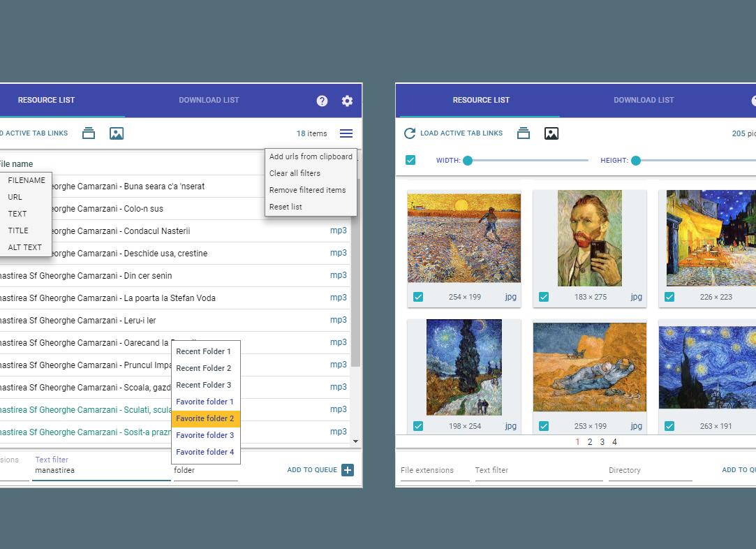Screen dimensions: 756x549
Task: Click the Cafe Terrace at Night thumbnail
Action: coord(711,238)
